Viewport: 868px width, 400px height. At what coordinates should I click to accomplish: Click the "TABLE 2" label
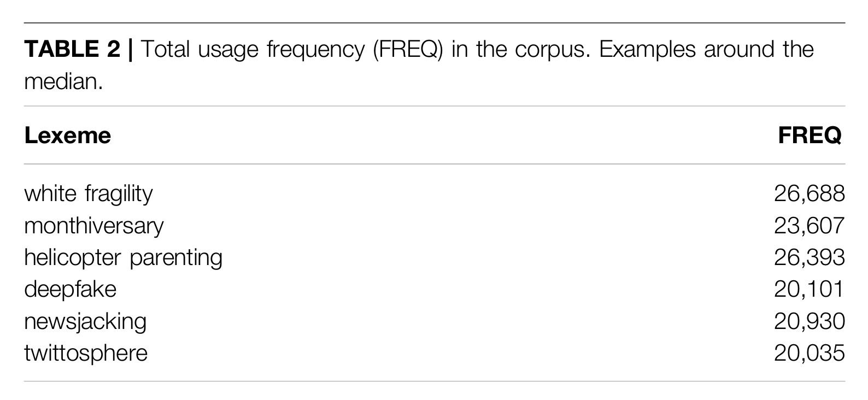pos(72,50)
